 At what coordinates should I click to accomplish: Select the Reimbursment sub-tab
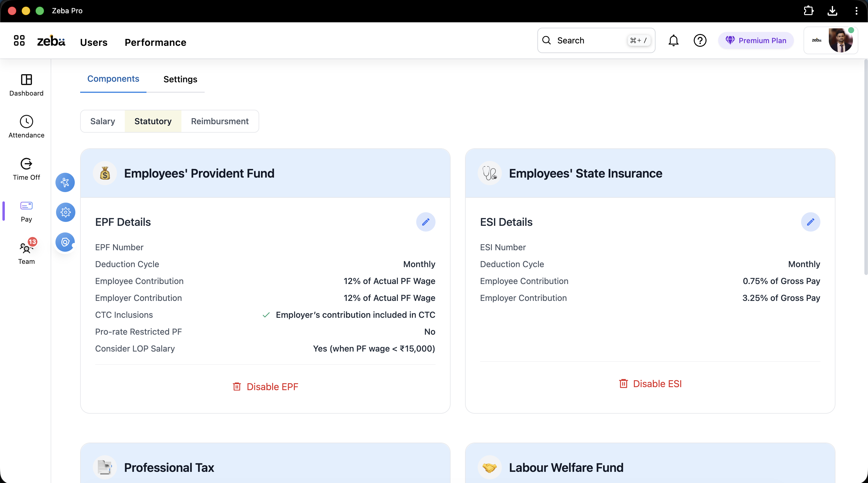coord(220,121)
